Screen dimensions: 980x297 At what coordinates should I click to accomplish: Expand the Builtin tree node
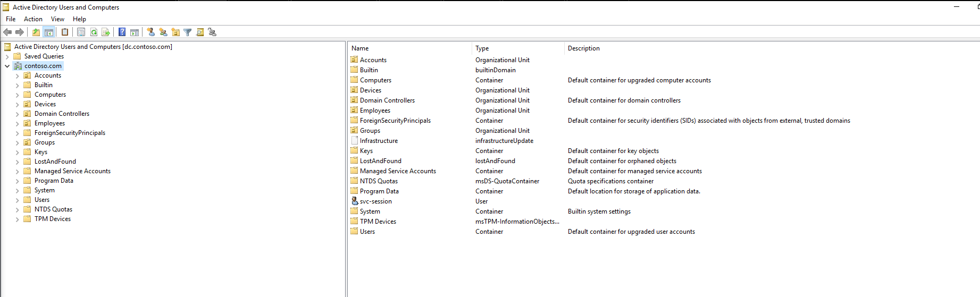tap(17, 85)
